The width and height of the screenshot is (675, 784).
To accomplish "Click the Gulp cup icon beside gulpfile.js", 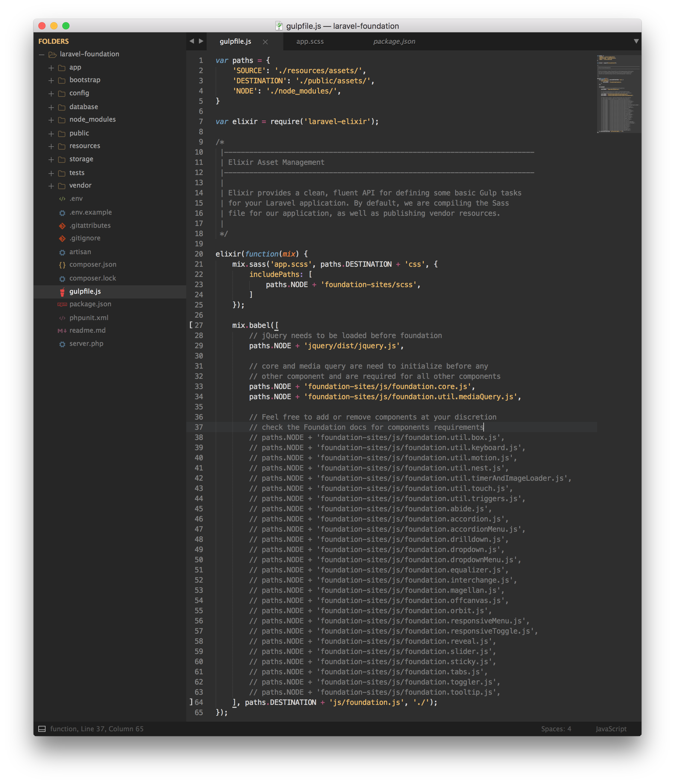I will tap(62, 291).
